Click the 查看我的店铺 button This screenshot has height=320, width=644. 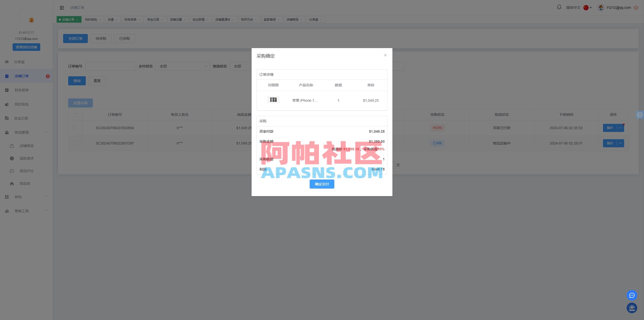pyautogui.click(x=26, y=47)
